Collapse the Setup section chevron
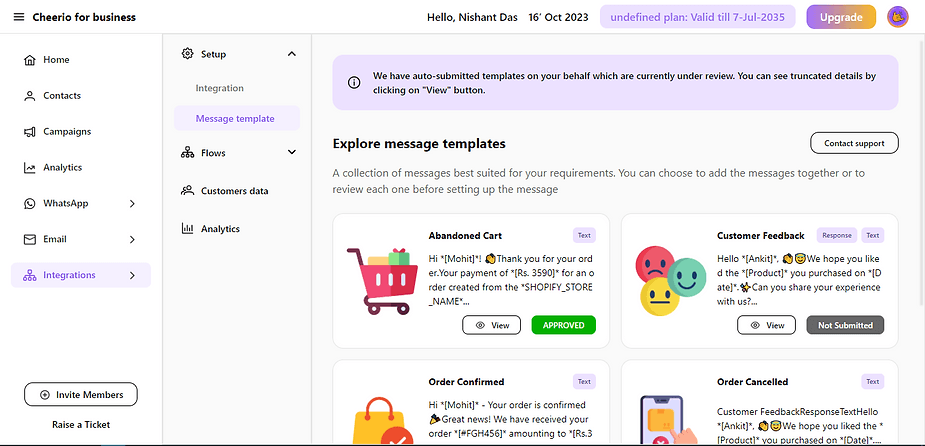Image resolution: width=925 pixels, height=446 pixels. point(291,54)
